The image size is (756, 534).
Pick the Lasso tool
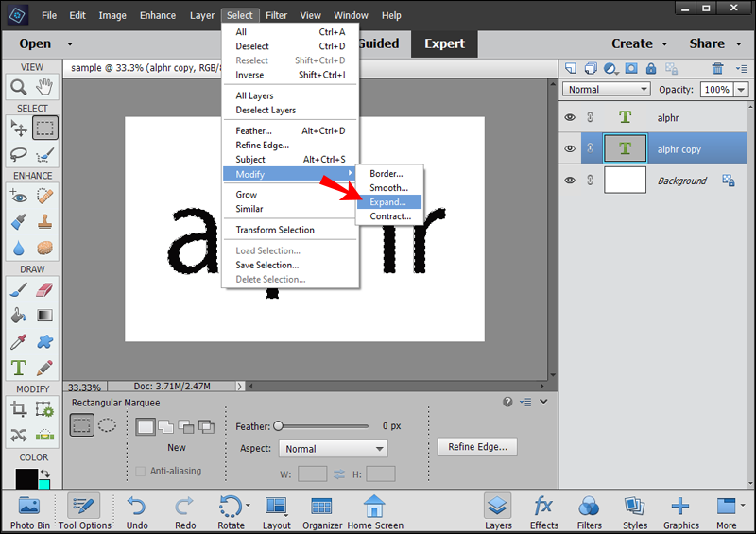point(19,154)
